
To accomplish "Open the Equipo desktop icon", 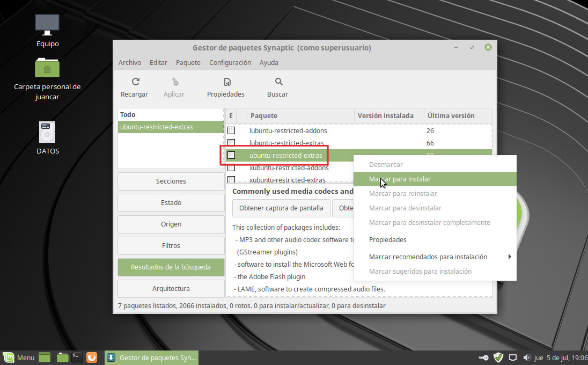I will tap(47, 24).
